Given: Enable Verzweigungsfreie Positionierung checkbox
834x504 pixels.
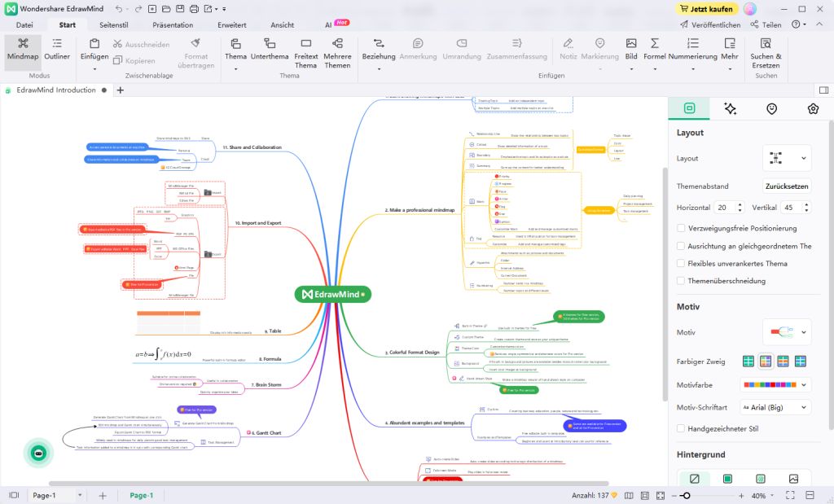Looking at the screenshot, I should click(x=682, y=228).
